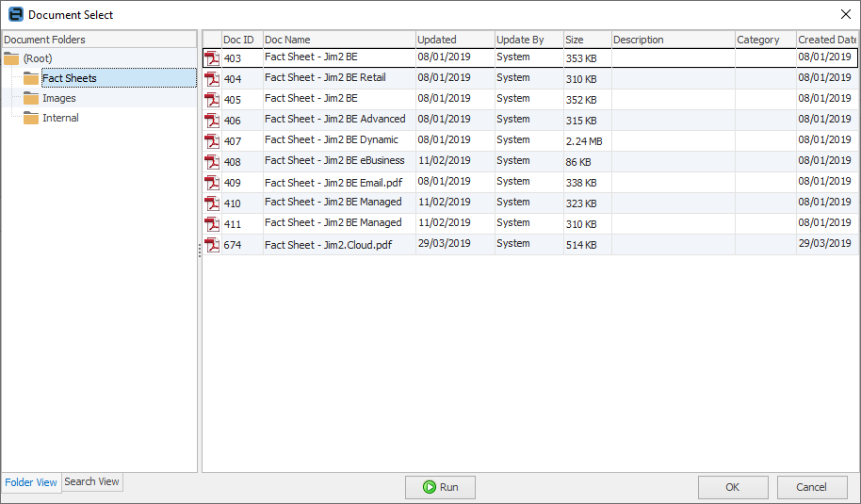Click the panel splitter handle between panes

tap(200, 251)
